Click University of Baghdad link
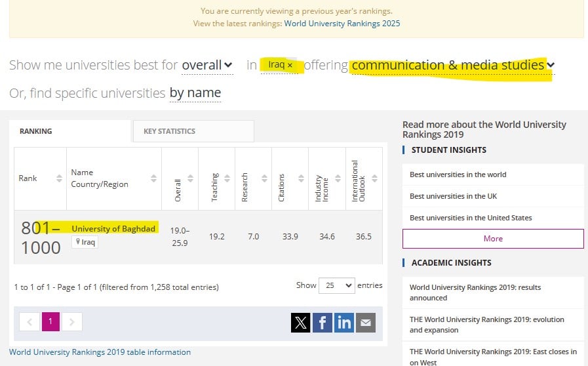This screenshot has height=366, width=588. point(113,229)
